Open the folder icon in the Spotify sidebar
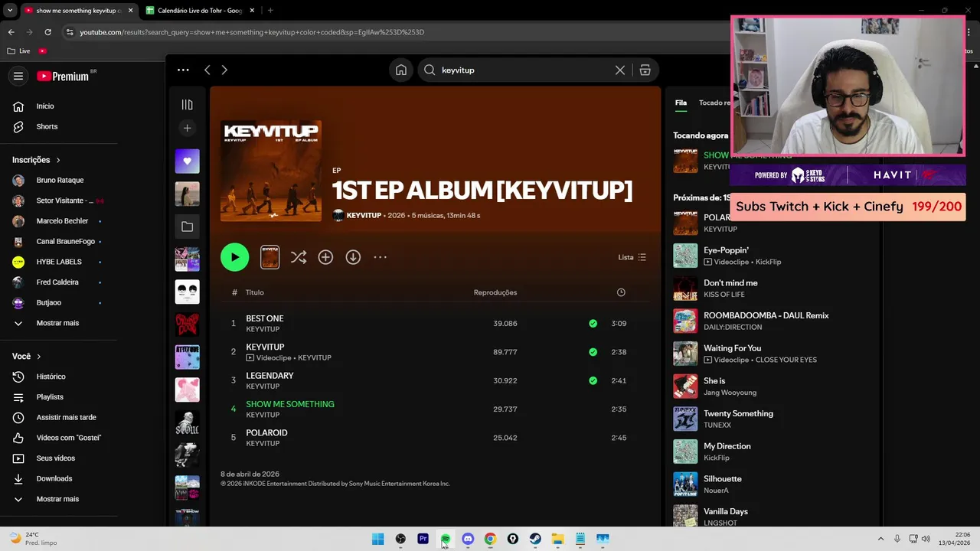The image size is (980, 551). 187,227
